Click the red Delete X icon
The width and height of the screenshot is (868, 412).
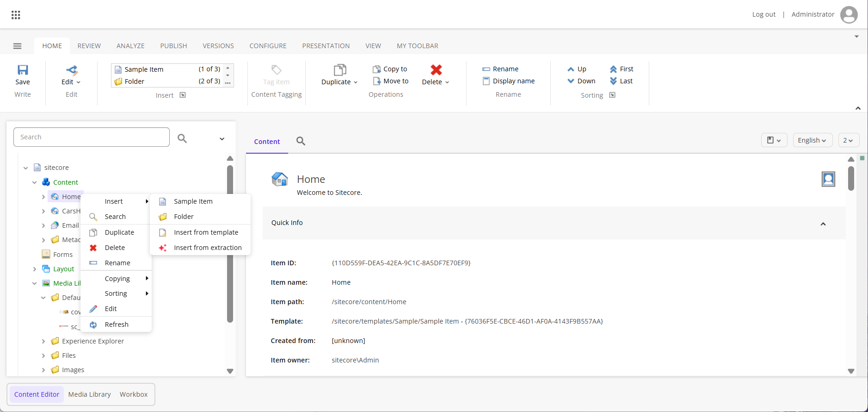pyautogui.click(x=436, y=70)
